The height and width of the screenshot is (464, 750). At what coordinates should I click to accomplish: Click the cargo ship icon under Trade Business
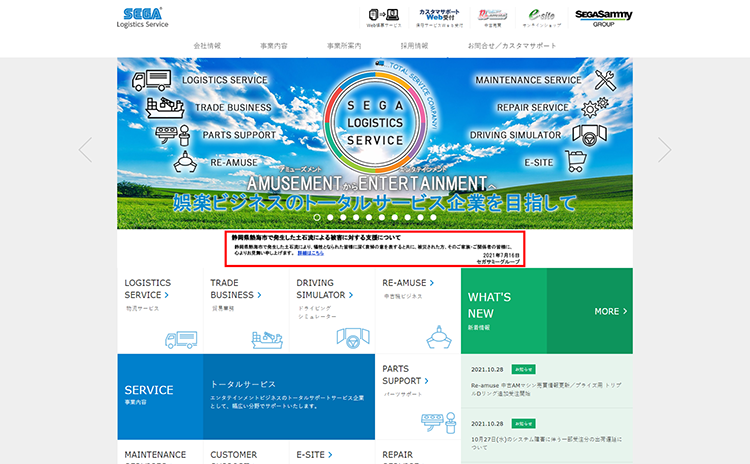tap(267, 339)
